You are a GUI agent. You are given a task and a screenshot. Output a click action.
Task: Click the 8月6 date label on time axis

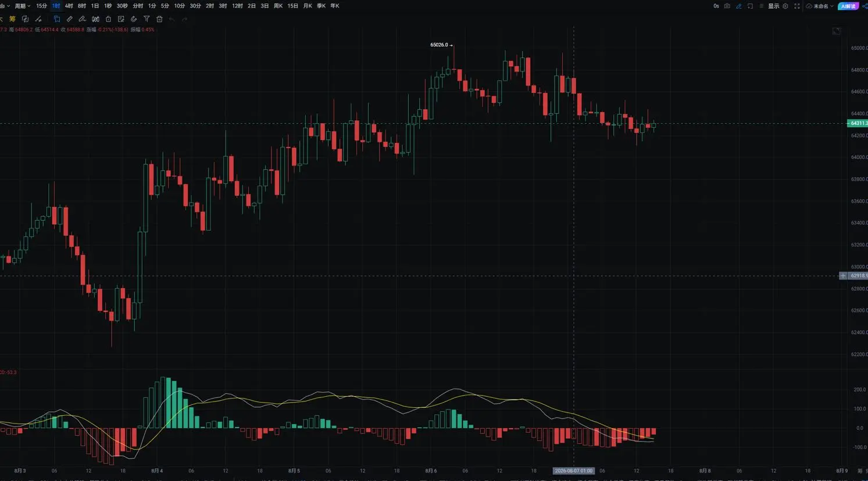[x=431, y=471]
